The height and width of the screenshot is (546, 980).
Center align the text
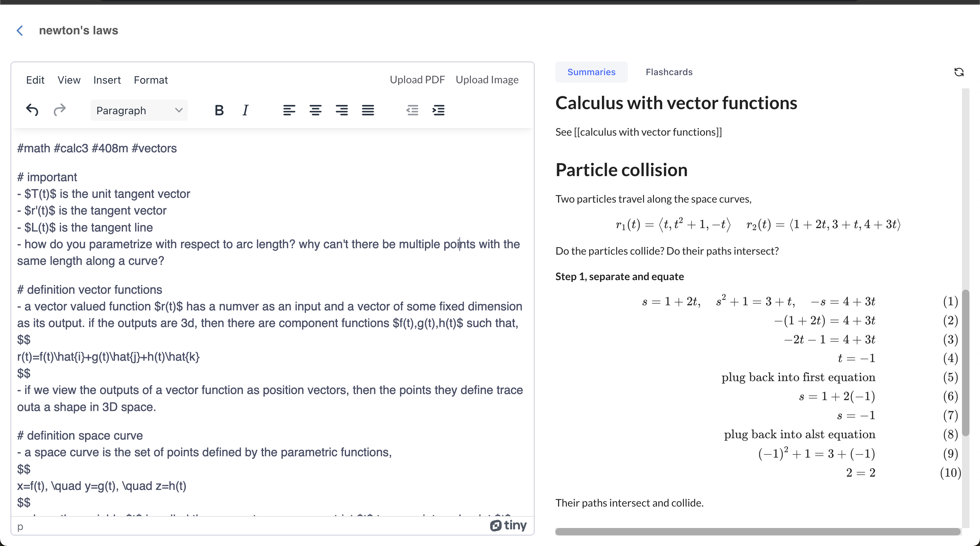315,110
